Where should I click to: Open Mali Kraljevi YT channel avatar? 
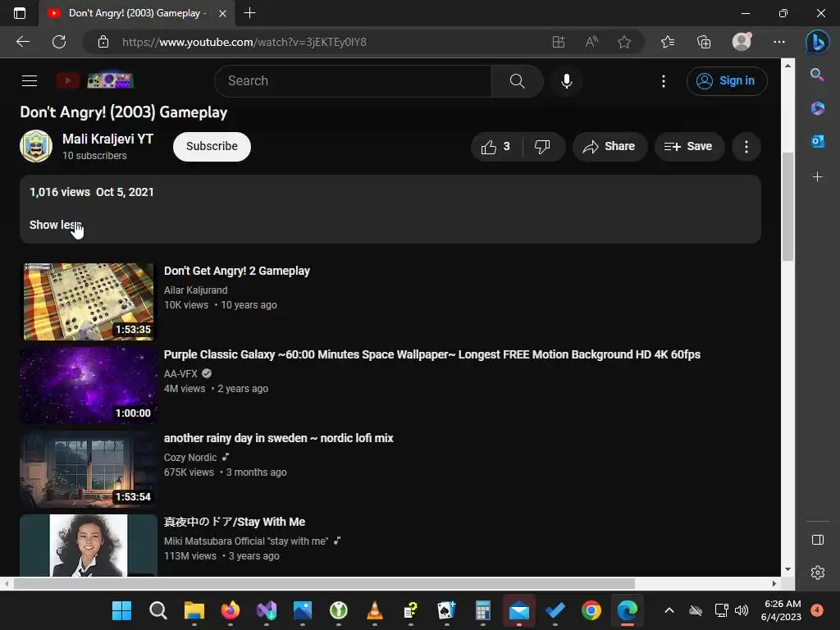(x=36, y=146)
